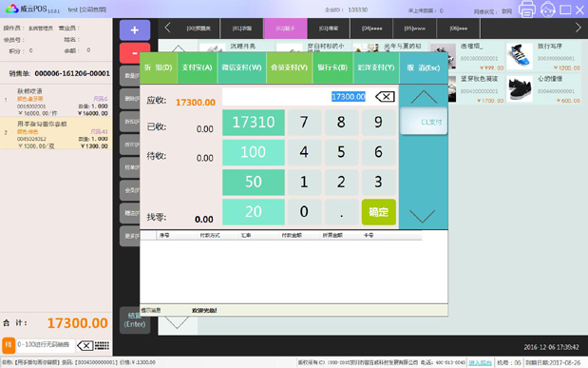Collapse payment methods list with up chevron

[x=424, y=96]
